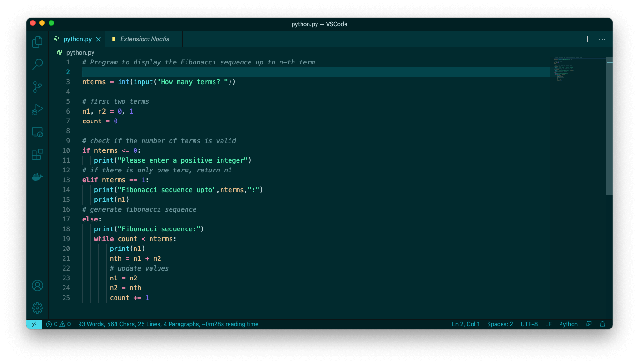Click the vertical scrollbar in editor
The width and height of the screenshot is (639, 364).
tap(609, 126)
